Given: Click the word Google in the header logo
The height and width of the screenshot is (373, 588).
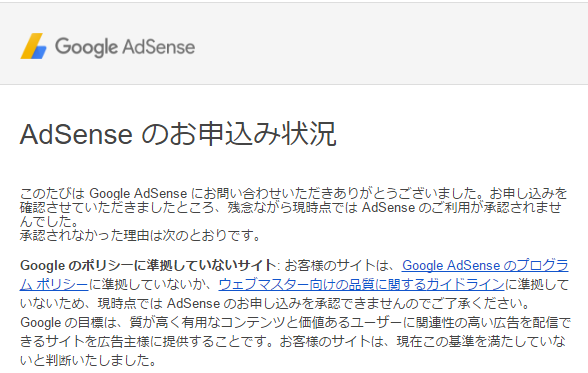Looking at the screenshot, I should (86, 47).
